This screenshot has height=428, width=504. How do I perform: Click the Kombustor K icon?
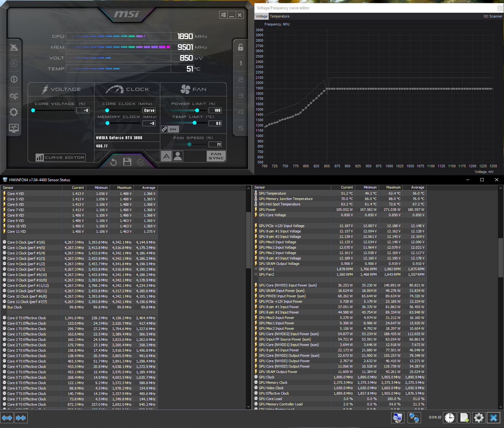[14, 63]
